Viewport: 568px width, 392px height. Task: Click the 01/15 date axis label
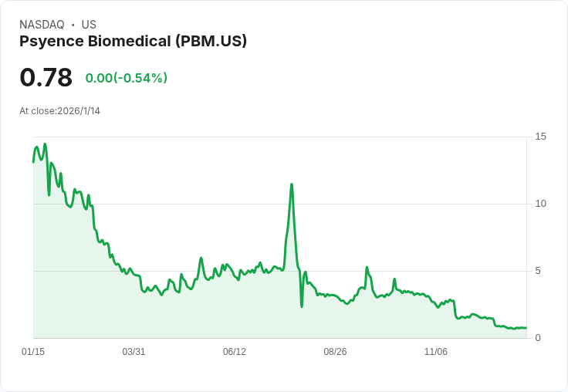(x=33, y=352)
